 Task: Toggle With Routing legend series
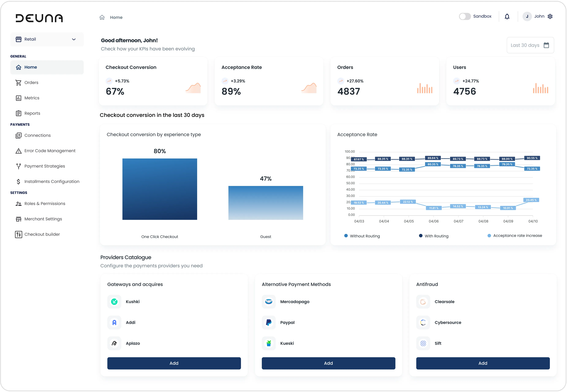tap(434, 236)
